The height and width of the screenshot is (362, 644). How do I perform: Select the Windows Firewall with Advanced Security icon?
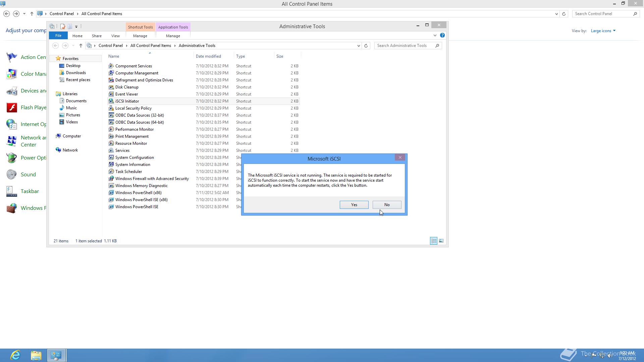coord(111,179)
